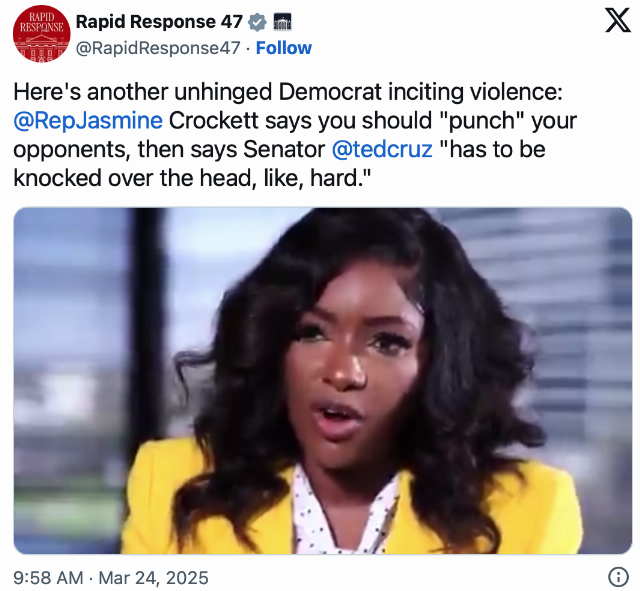Click the quoted word "punch" in tweet
Image resolution: width=640 pixels, height=591 pixels.
pyautogui.click(x=481, y=121)
